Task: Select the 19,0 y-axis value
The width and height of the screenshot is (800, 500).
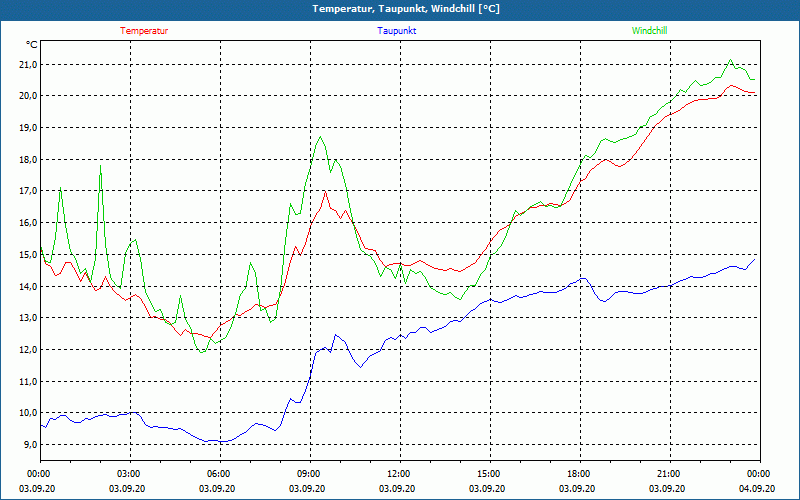Action: click(28, 128)
